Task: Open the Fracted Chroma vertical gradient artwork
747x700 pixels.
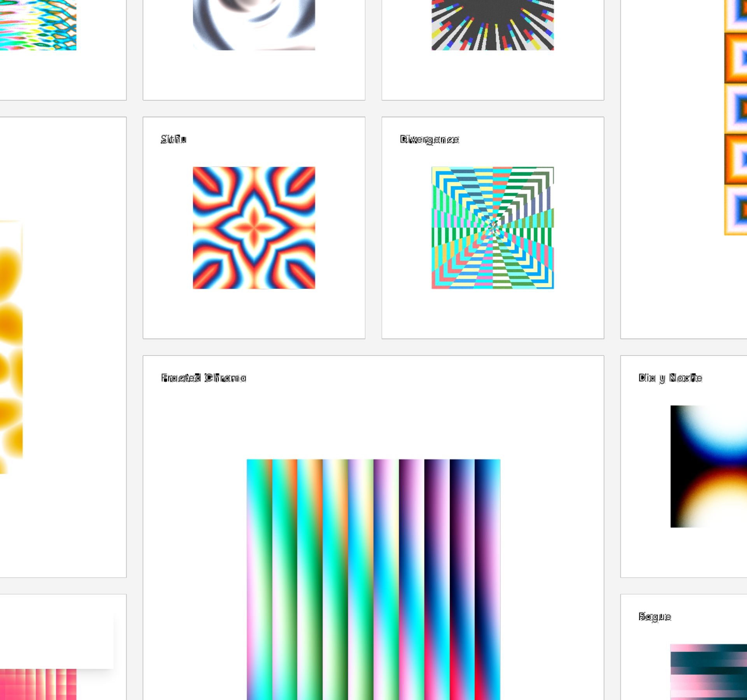Action: (x=373, y=579)
